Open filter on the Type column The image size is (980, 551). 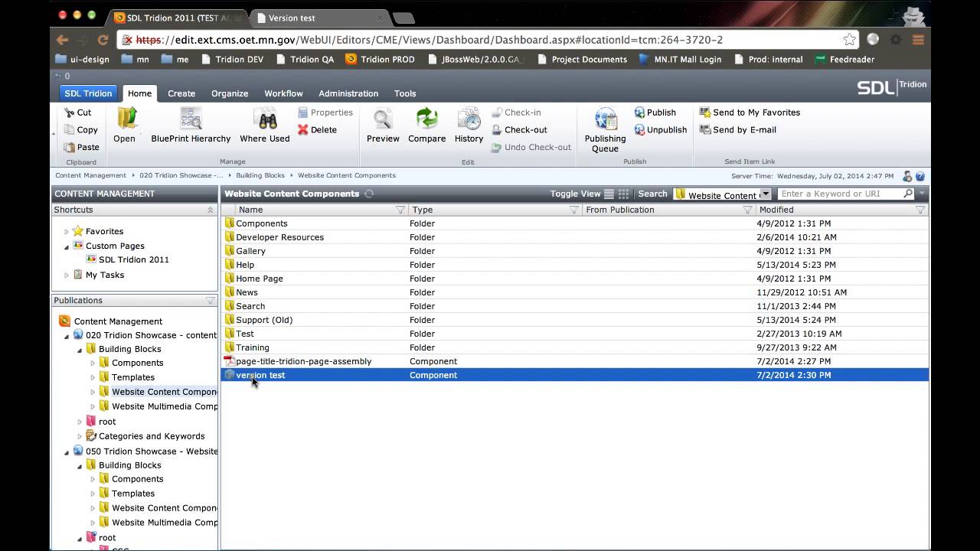point(573,210)
